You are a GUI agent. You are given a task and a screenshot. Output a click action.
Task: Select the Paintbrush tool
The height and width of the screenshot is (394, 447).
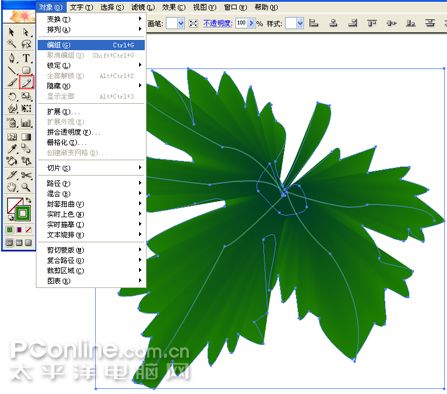point(12,82)
